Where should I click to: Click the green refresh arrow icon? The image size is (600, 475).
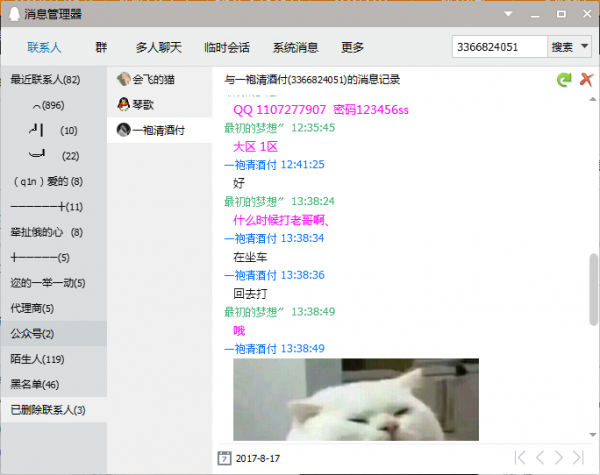564,80
